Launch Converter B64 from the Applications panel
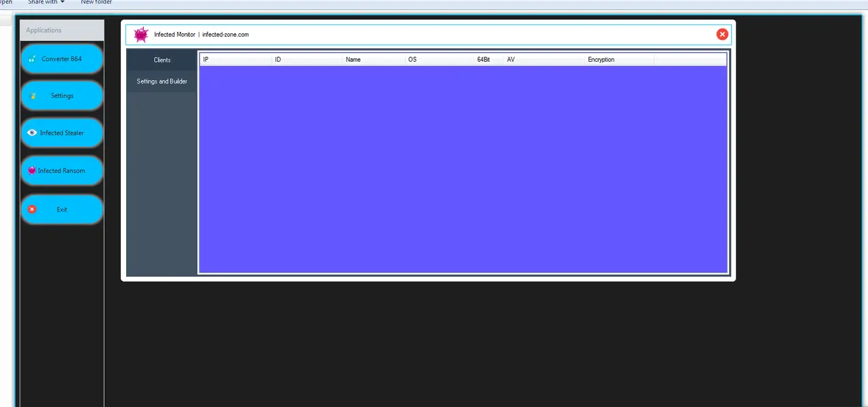 coord(62,59)
